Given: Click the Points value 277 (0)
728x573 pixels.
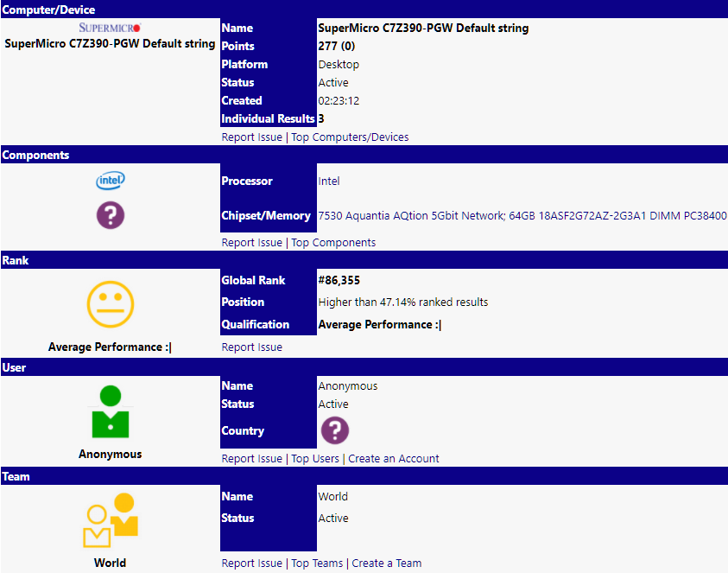Looking at the screenshot, I should [337, 46].
